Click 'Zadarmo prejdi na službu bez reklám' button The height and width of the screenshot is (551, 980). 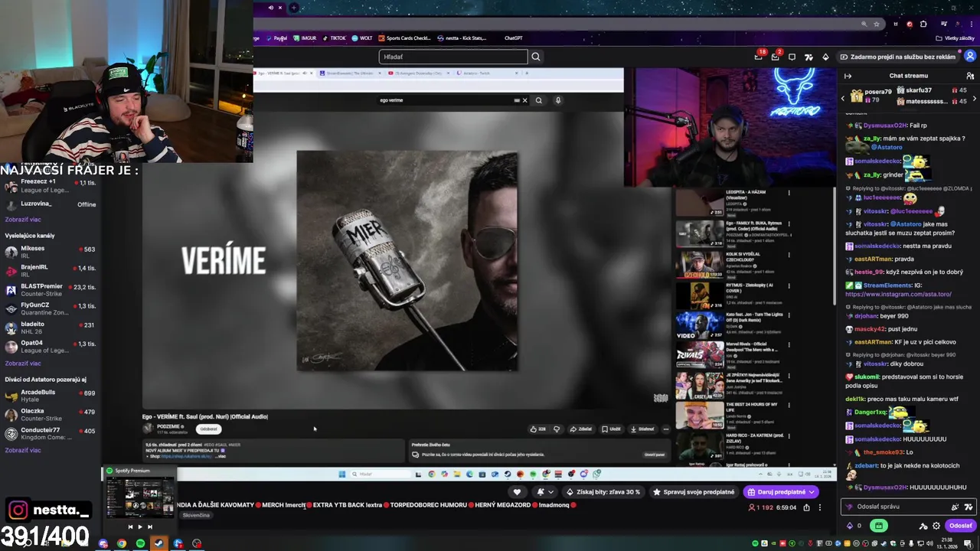[x=898, y=57]
